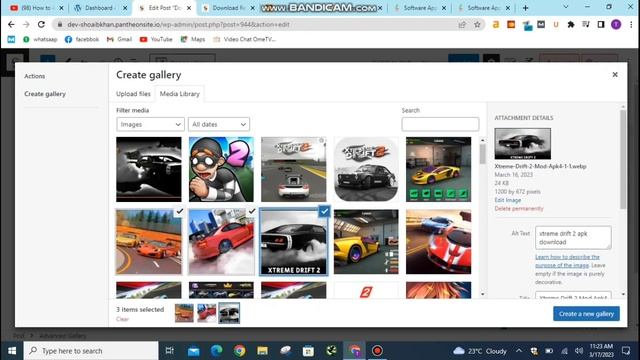
Task: Select the Robbery Bob 2 thumbnail
Action: click(x=221, y=169)
